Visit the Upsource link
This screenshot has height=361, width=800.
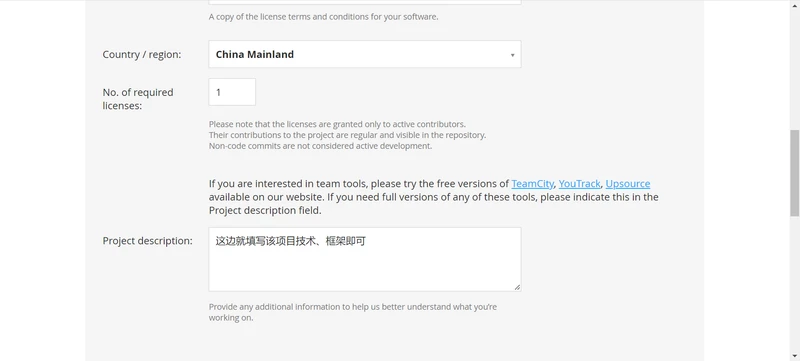pyautogui.click(x=628, y=184)
